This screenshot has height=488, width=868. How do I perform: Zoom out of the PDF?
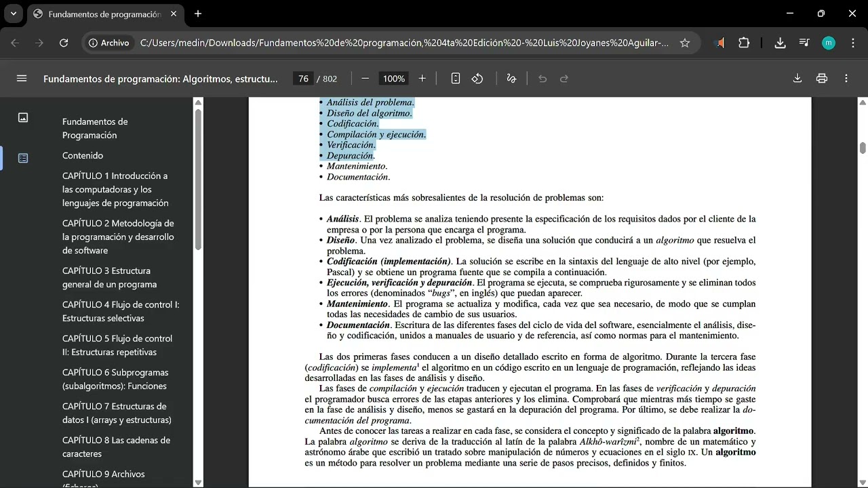(x=366, y=79)
